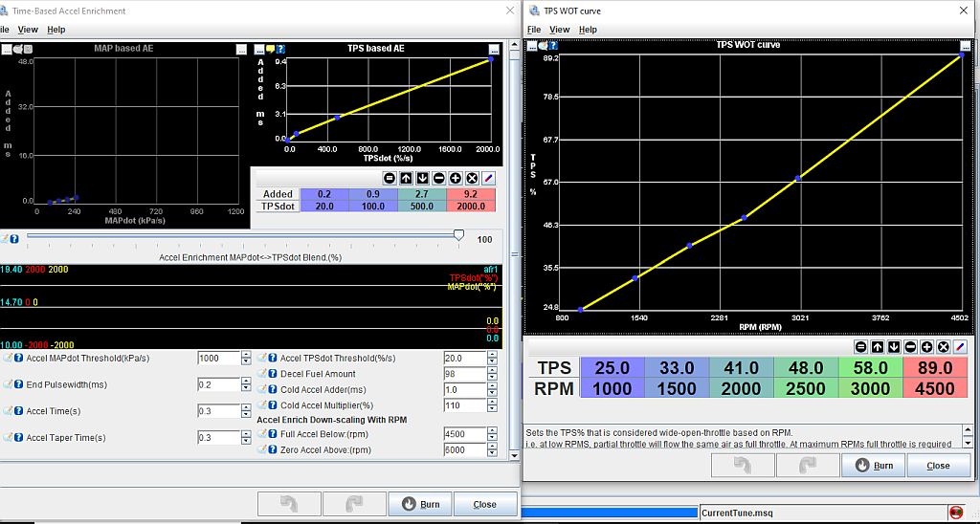This screenshot has width=980, height=524.
Task: Click the up arrow icon above the TPSdot table
Action: 406,178
